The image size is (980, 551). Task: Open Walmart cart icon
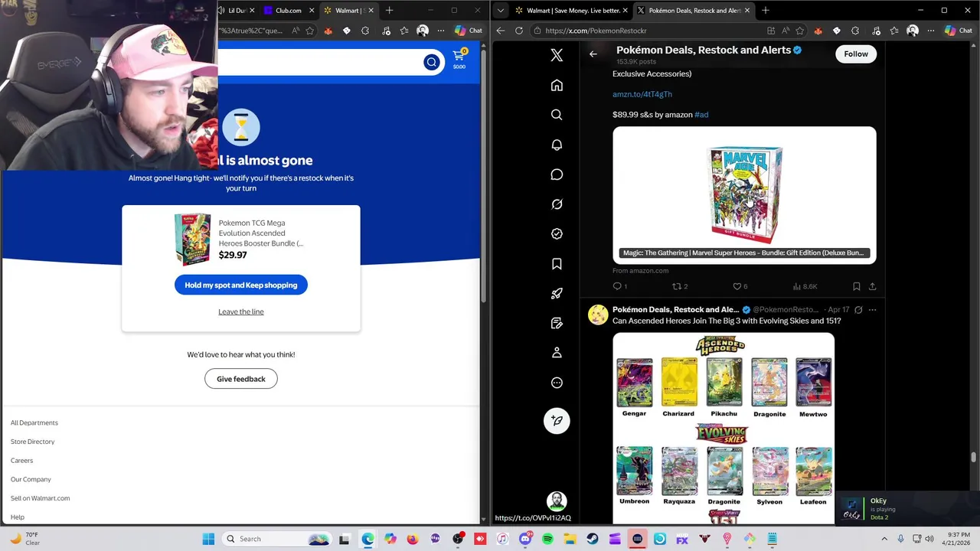[x=459, y=59]
